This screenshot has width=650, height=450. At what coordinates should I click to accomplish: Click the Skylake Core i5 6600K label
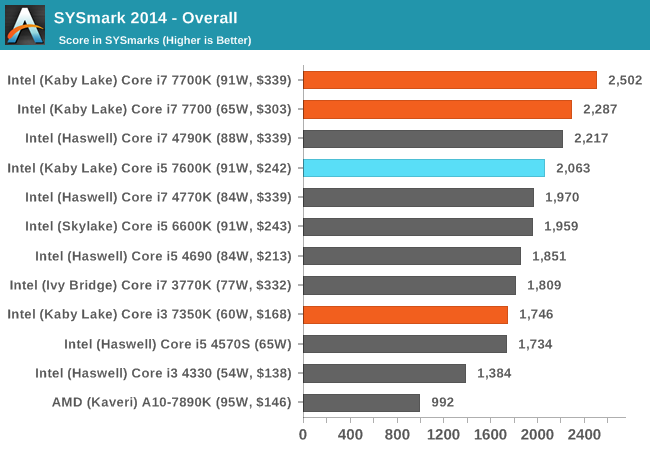[x=158, y=226]
